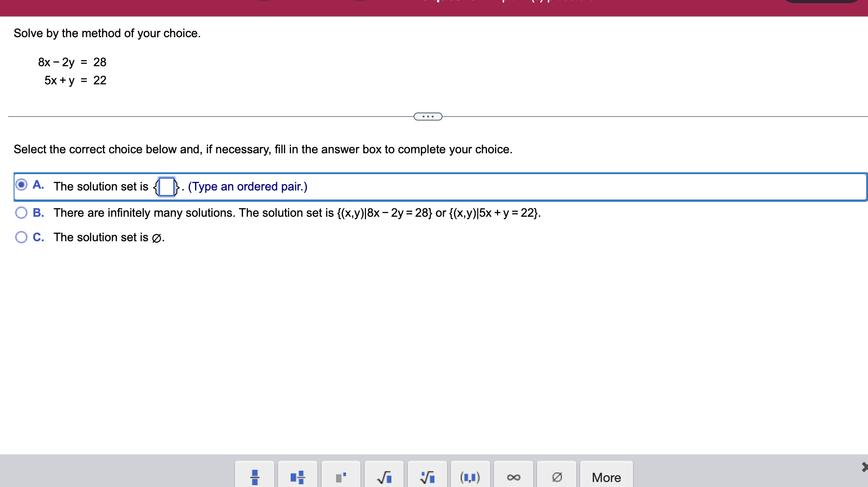
Task: Select choice A, solution set ordered pair
Action: [21, 185]
